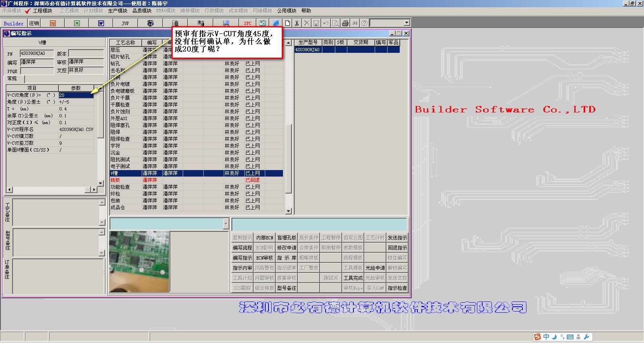This screenshot has width=644, height=343.
Task: Click the Word icon in the toolbar
Action: [101, 23]
